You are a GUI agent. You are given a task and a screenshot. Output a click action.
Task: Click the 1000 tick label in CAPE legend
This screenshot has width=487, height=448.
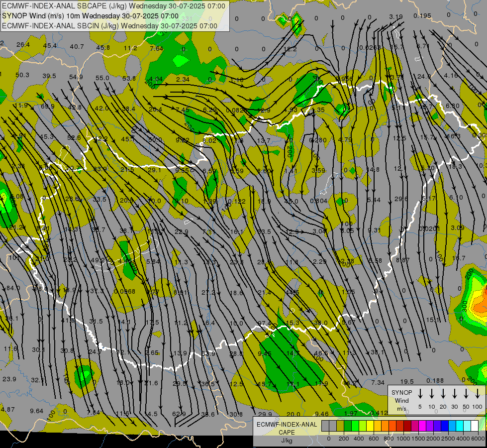click(x=403, y=439)
